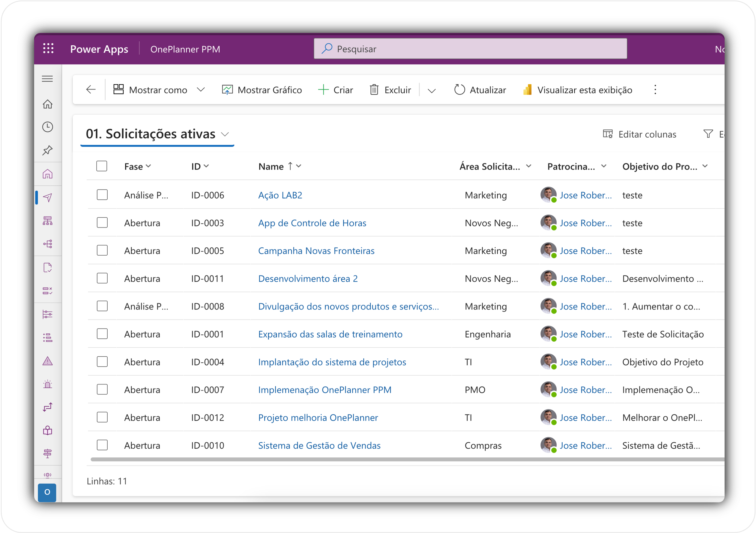Expand the Mostrar como dropdown
The width and height of the screenshot is (756, 533).
[200, 90]
